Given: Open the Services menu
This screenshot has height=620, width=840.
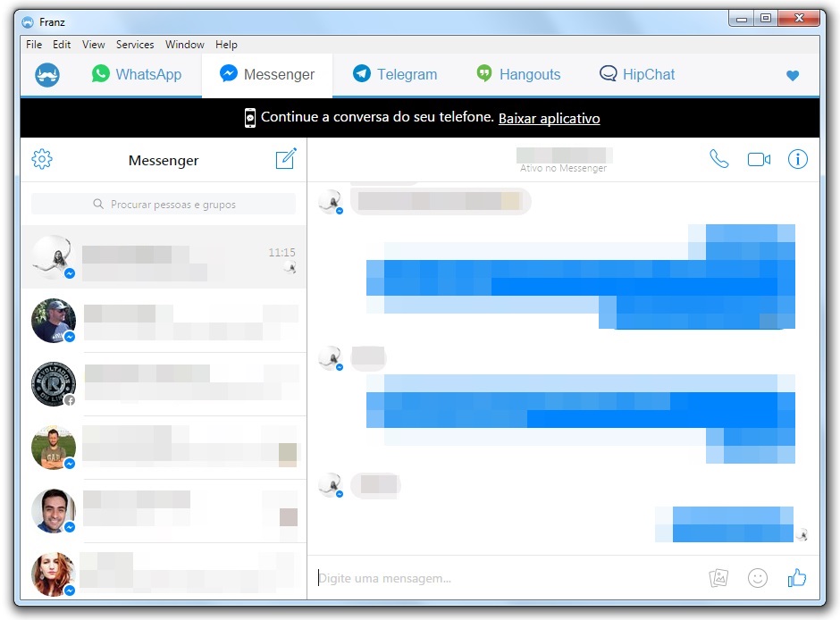Looking at the screenshot, I should [135, 45].
